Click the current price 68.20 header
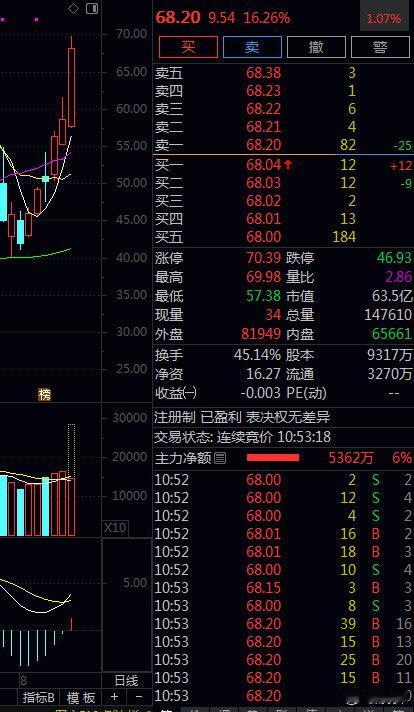 tap(178, 17)
